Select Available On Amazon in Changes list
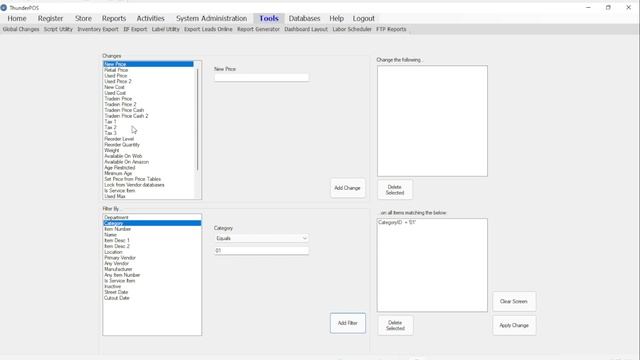Screen dimensions: 640x360 tap(126, 162)
